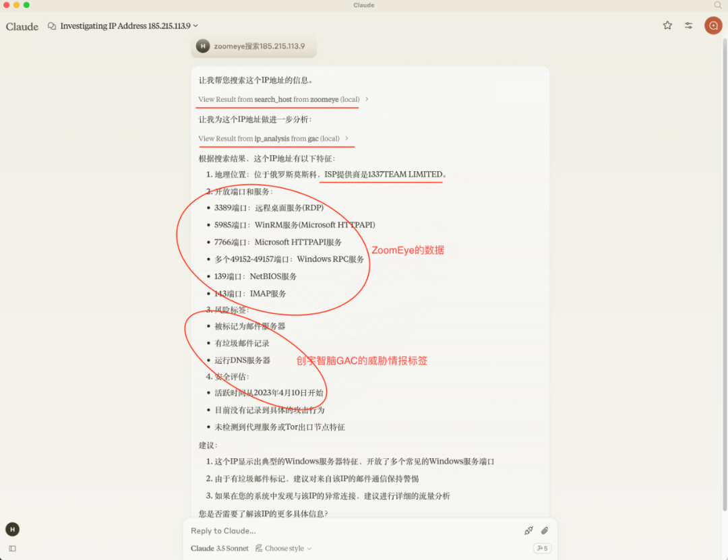
Task: Open the orange account chat icon
Action: tap(713, 26)
